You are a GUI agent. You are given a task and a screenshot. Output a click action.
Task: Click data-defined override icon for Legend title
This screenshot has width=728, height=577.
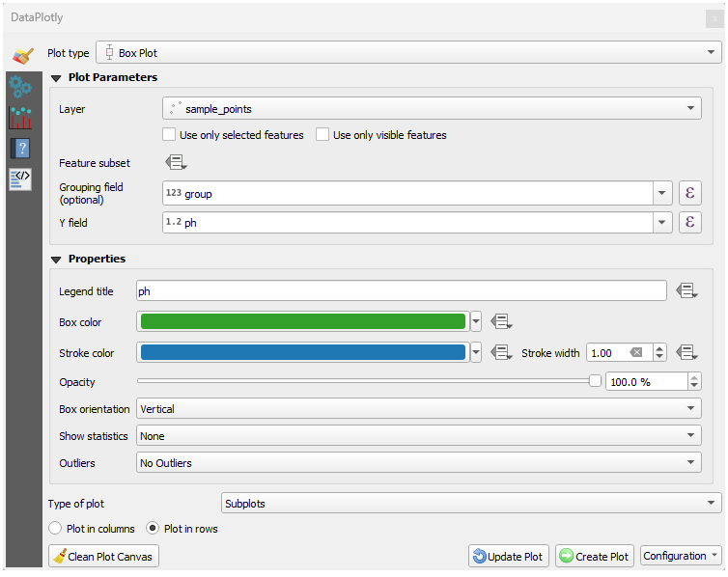click(686, 290)
